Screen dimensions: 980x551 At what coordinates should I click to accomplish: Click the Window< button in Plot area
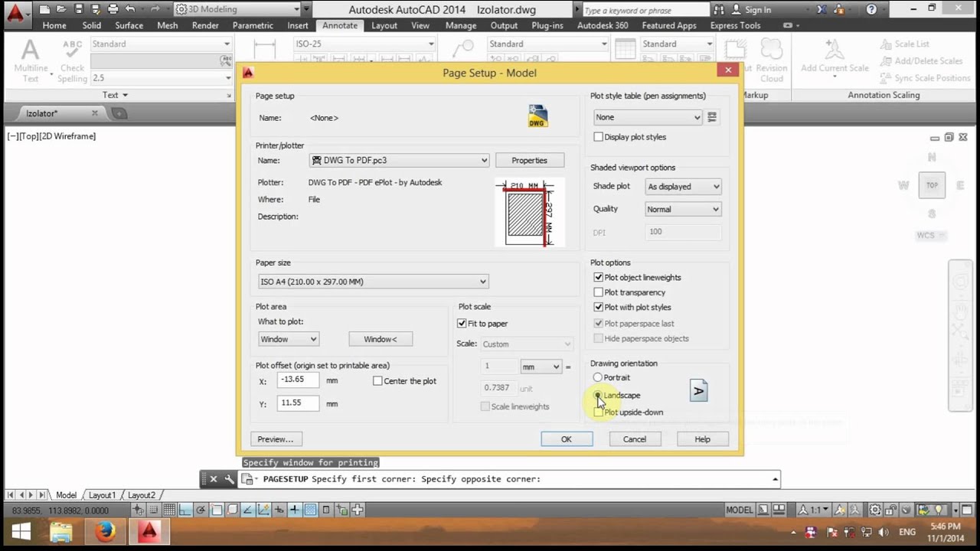click(381, 339)
